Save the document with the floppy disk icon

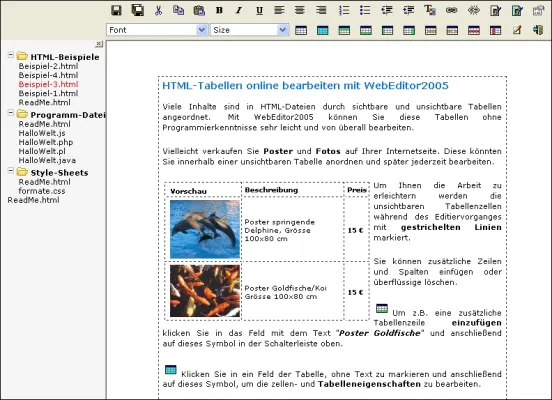pos(116,10)
